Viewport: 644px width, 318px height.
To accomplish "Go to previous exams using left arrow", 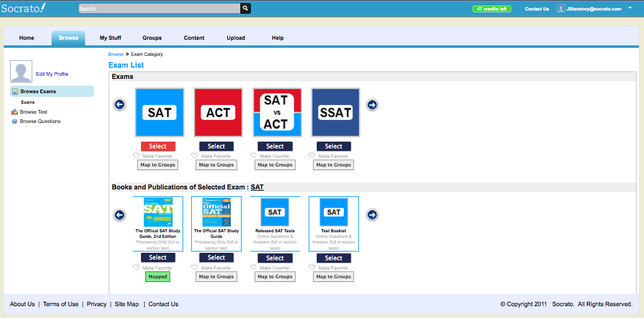I will (119, 105).
